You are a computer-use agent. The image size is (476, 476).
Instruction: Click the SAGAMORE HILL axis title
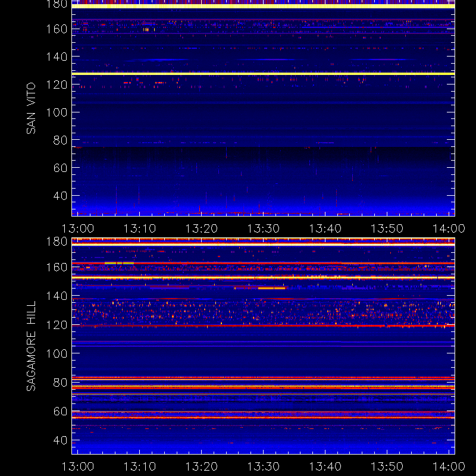point(31,346)
